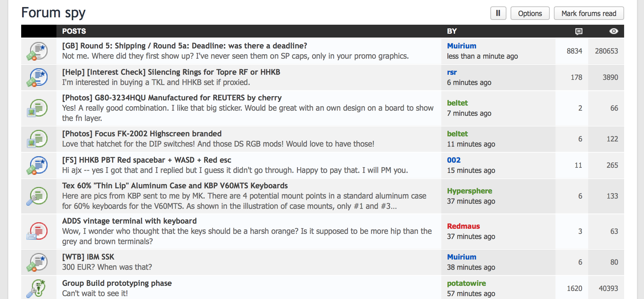Open the WTB IBM SSK thread

[88, 257]
